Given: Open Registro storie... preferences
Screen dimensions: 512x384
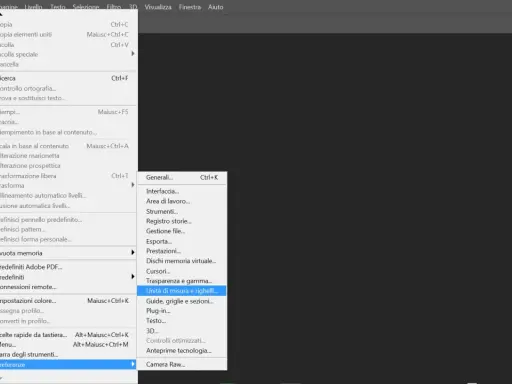Looking at the screenshot, I should [x=182, y=221].
